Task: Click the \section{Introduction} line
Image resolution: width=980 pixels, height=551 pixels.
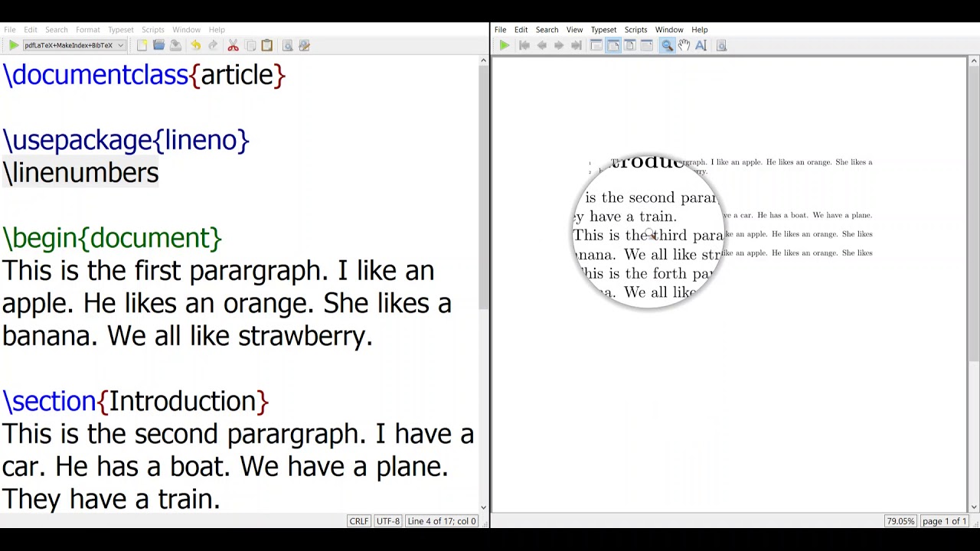Action: [136, 401]
